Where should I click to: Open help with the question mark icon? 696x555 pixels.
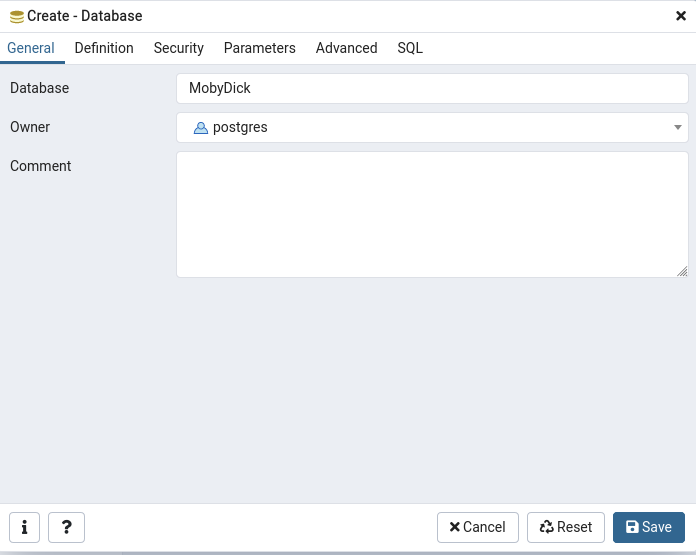click(x=66, y=527)
